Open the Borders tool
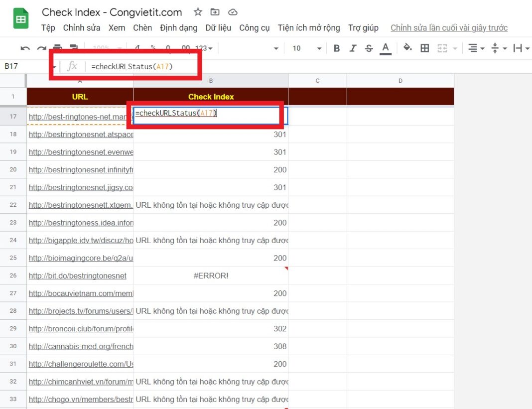This screenshot has height=409, width=532. coord(425,48)
